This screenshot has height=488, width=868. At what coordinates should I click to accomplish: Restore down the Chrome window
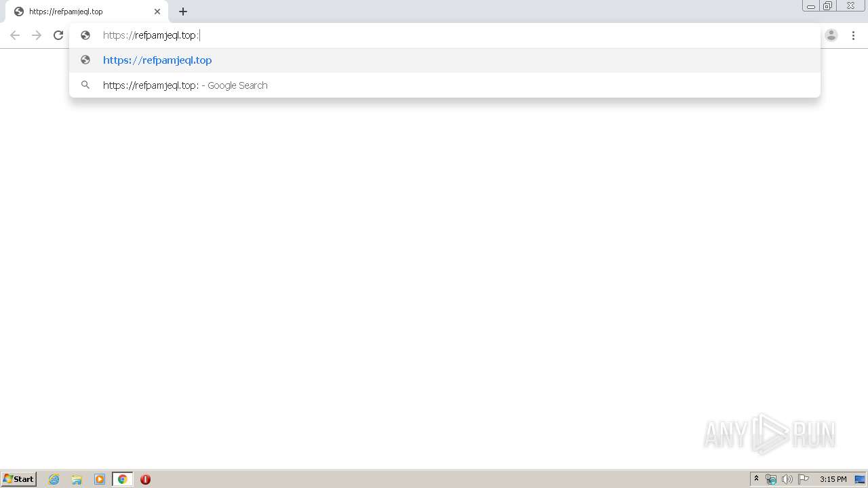pyautogui.click(x=828, y=6)
